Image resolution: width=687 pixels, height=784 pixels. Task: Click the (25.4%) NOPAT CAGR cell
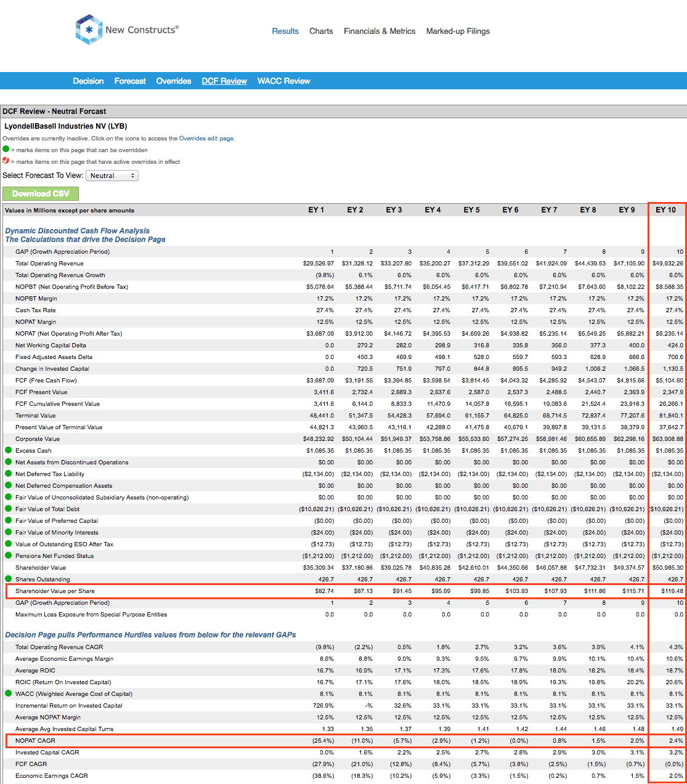point(323,740)
